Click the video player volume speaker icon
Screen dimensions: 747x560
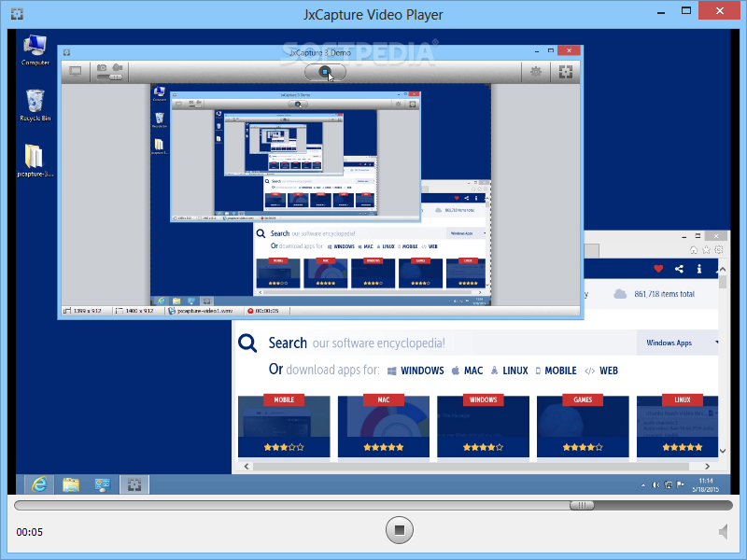[723, 531]
